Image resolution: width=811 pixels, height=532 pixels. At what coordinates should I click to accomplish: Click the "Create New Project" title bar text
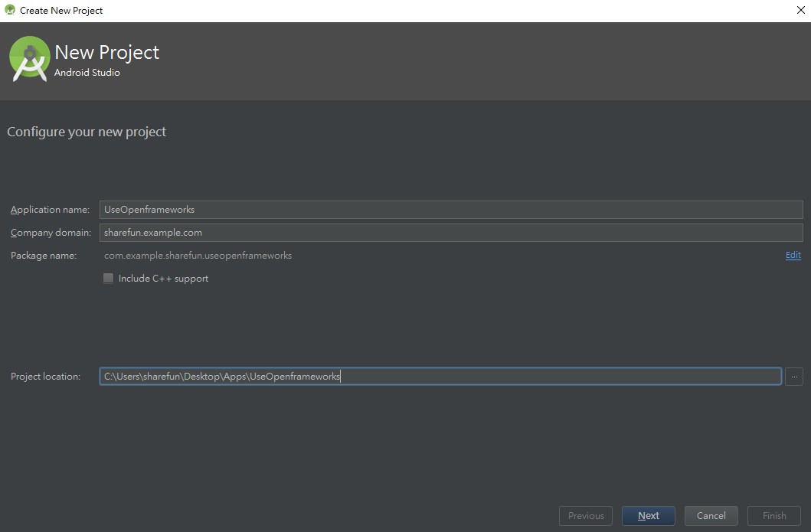pos(61,11)
